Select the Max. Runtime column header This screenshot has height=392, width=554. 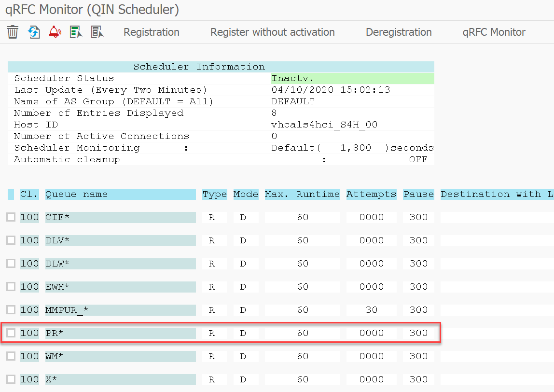click(x=302, y=194)
